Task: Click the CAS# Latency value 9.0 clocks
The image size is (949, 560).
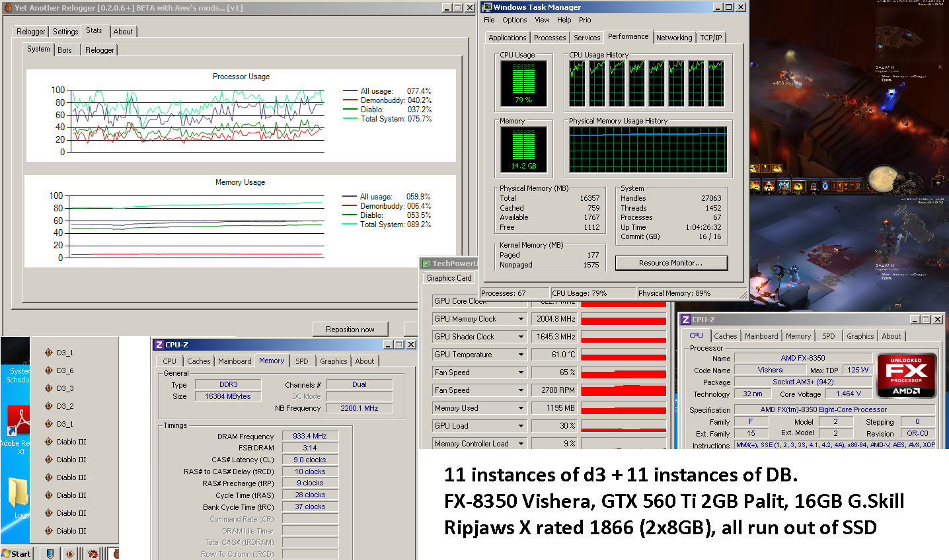Action: click(x=310, y=460)
